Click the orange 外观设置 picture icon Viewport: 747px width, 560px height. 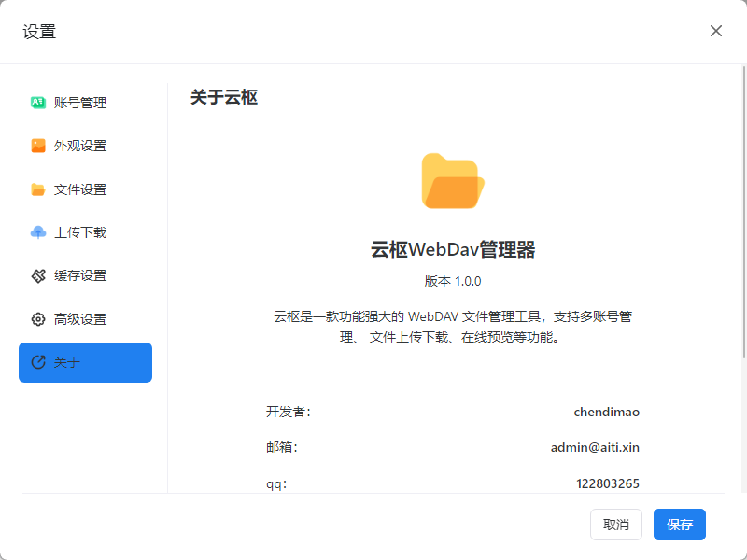pyautogui.click(x=38, y=146)
